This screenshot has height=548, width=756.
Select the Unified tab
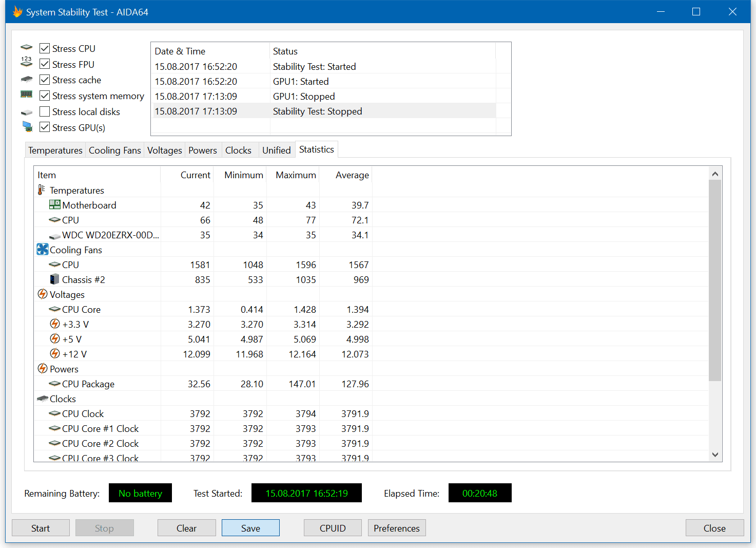click(277, 150)
